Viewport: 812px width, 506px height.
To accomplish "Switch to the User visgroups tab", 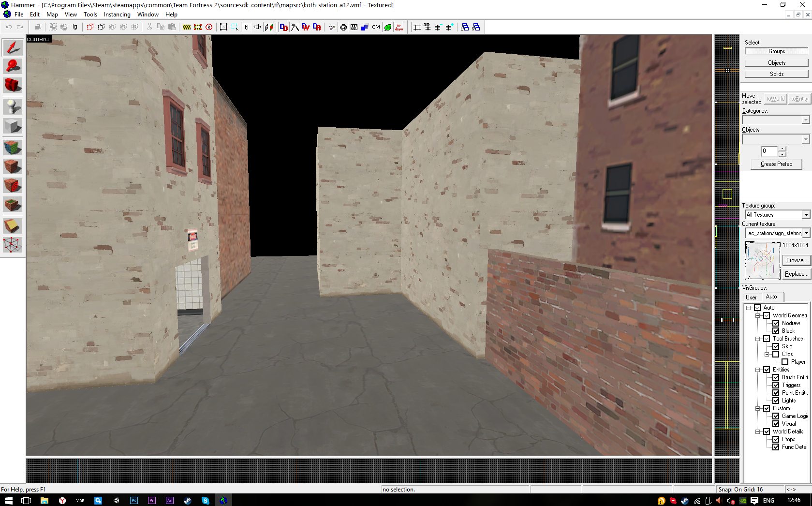I will point(751,297).
